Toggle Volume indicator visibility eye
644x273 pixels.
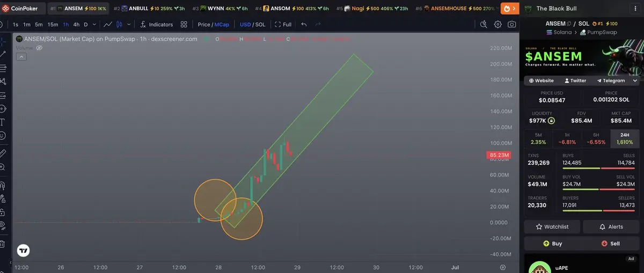coord(39,48)
